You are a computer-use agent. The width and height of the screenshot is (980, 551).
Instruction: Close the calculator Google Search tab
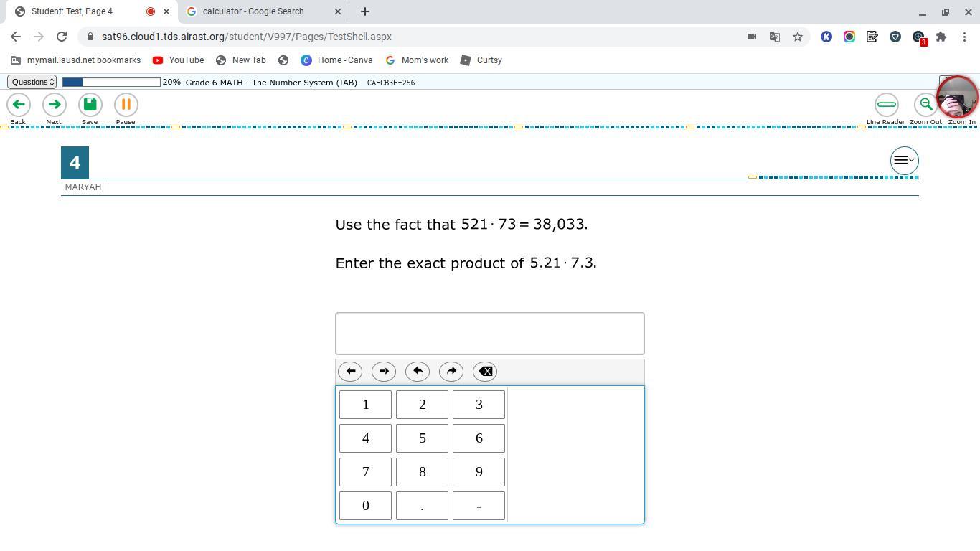(338, 11)
